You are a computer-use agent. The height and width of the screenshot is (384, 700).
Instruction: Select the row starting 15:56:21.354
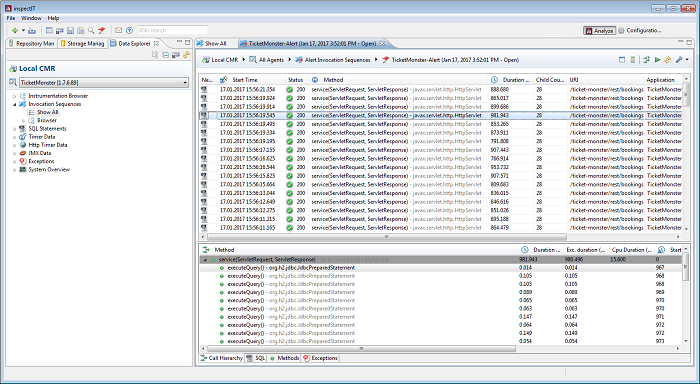pos(441,89)
